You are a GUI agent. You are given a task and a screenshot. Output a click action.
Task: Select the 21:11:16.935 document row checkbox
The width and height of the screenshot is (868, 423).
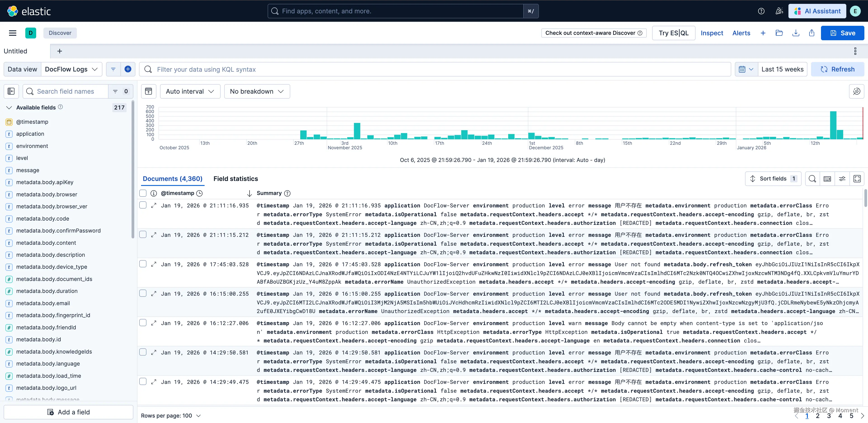[143, 205]
